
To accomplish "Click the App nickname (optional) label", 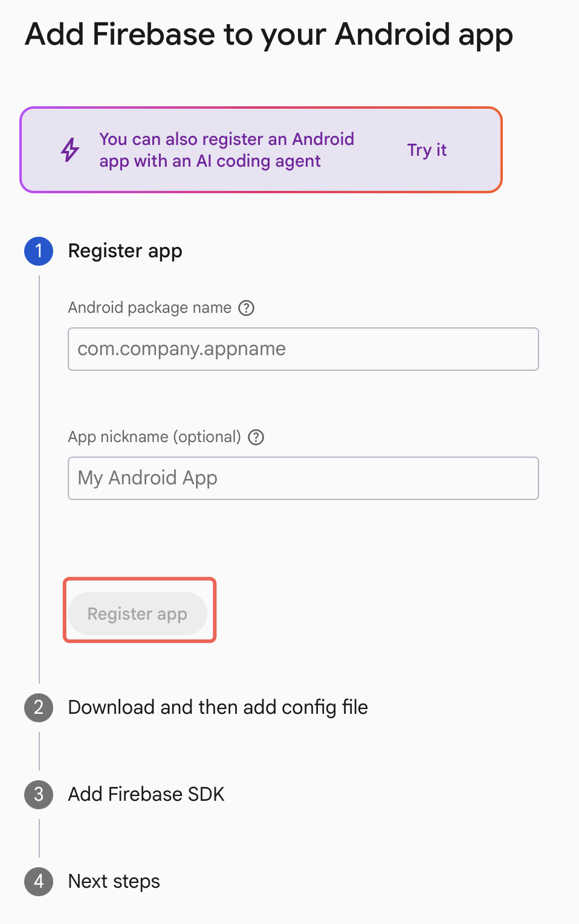I will (x=155, y=437).
